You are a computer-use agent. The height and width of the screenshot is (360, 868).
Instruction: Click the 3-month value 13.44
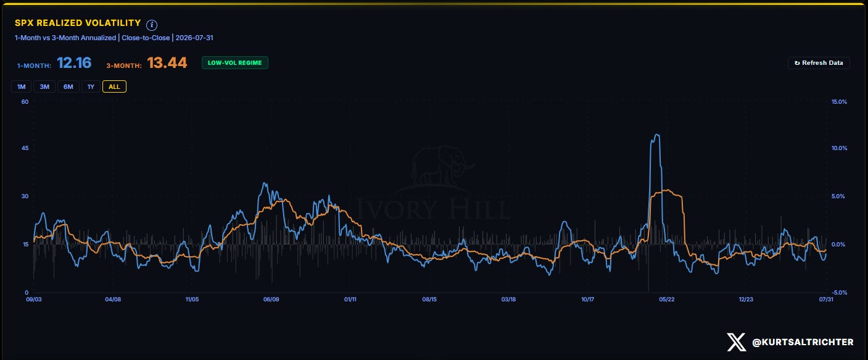tap(167, 62)
